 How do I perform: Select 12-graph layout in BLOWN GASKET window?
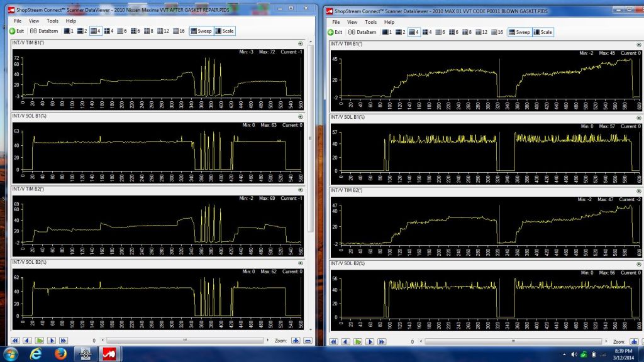coord(481,32)
